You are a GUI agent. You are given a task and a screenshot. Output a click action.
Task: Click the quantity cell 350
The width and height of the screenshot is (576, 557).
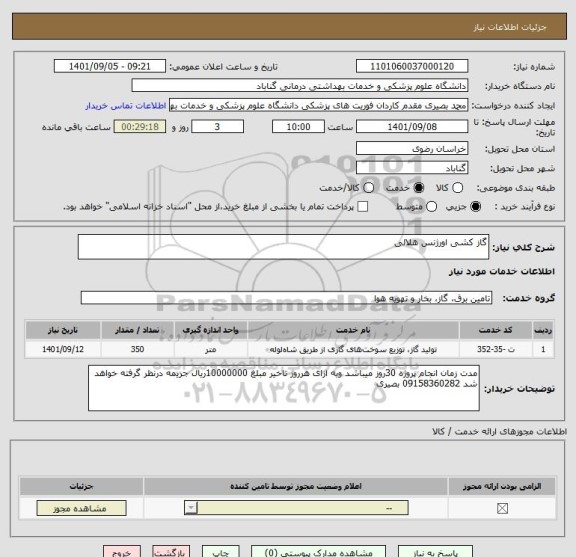(x=137, y=349)
